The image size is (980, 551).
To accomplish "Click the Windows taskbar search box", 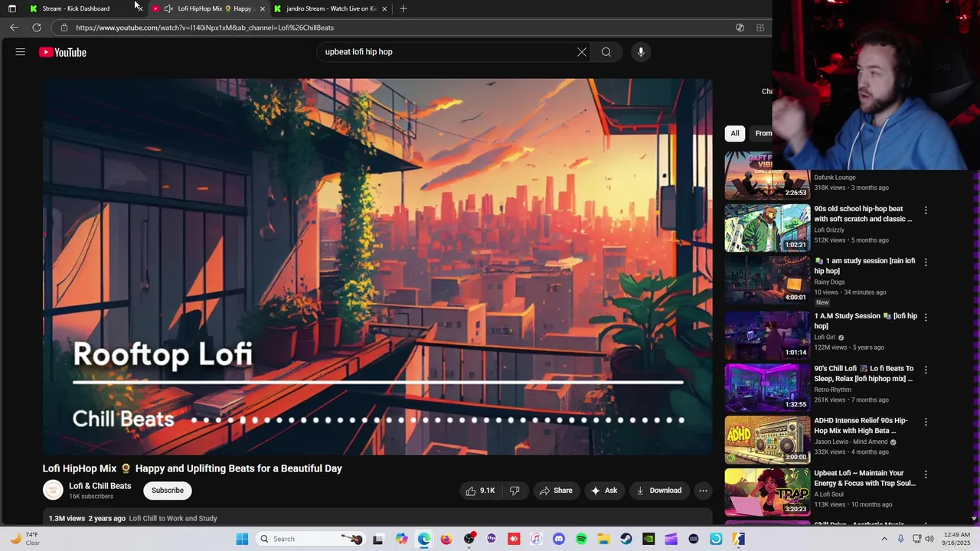I will [310, 539].
